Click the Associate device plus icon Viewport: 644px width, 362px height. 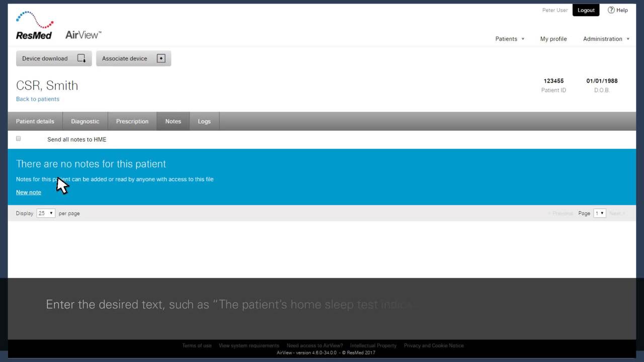pos(161,58)
